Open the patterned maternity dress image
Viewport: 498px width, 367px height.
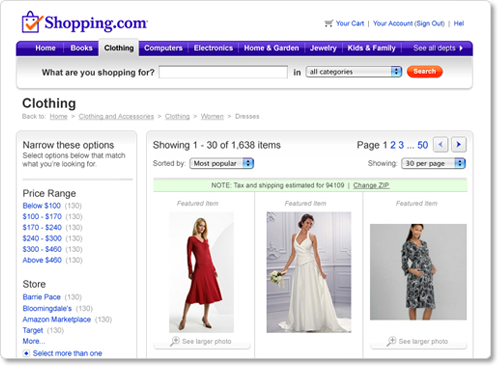coord(418,272)
